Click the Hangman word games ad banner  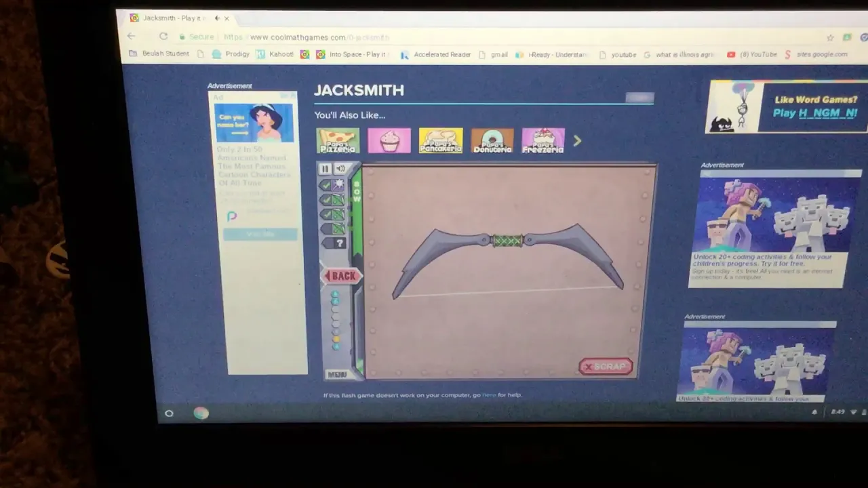click(x=787, y=106)
